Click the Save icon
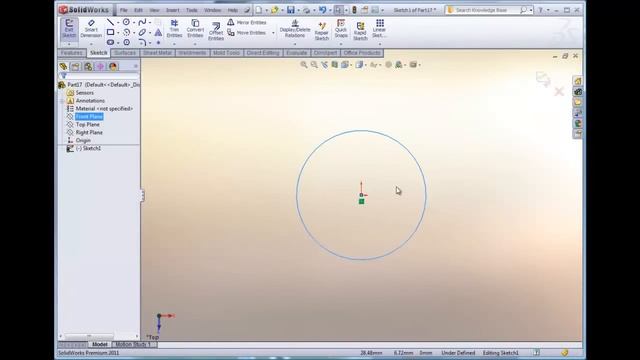 pos(291,10)
